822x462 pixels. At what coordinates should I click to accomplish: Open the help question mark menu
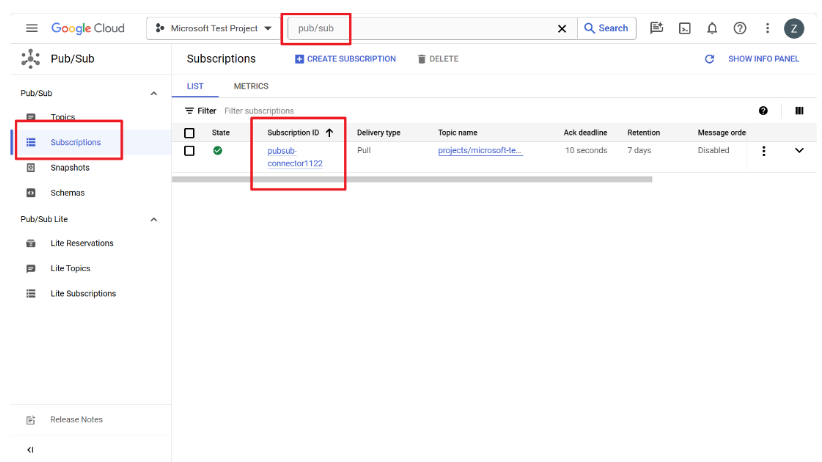click(740, 28)
